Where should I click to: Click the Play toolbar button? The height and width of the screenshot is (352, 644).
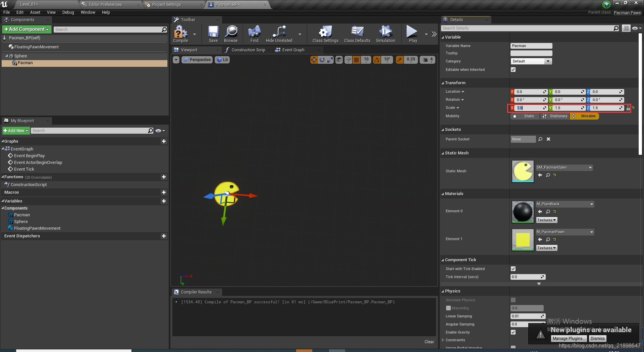pos(413,34)
